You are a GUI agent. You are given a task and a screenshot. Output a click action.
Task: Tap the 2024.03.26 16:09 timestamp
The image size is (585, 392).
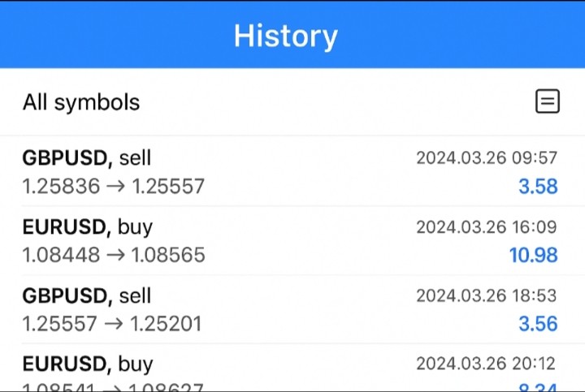pos(487,227)
